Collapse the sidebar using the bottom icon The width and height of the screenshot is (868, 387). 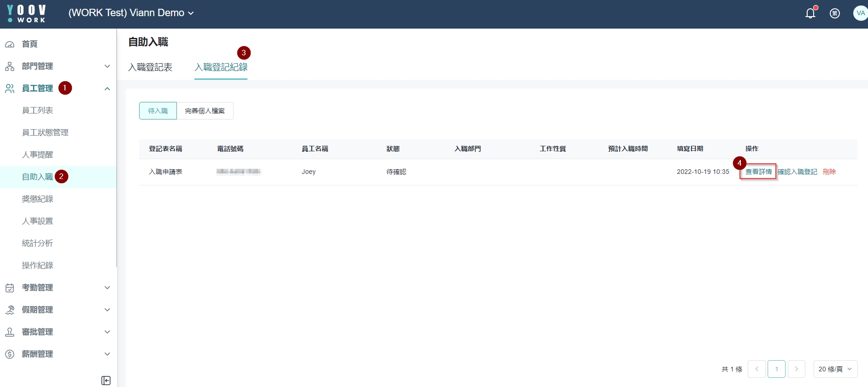point(106,380)
